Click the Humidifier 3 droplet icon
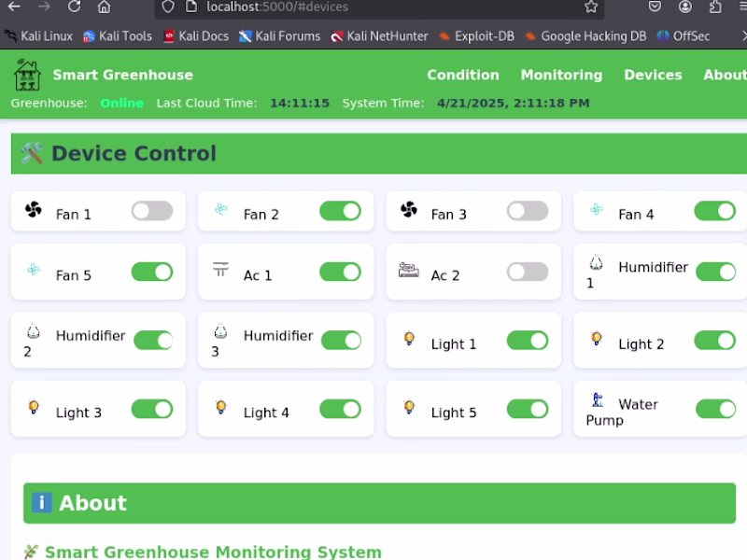747x560 pixels. pos(220,331)
